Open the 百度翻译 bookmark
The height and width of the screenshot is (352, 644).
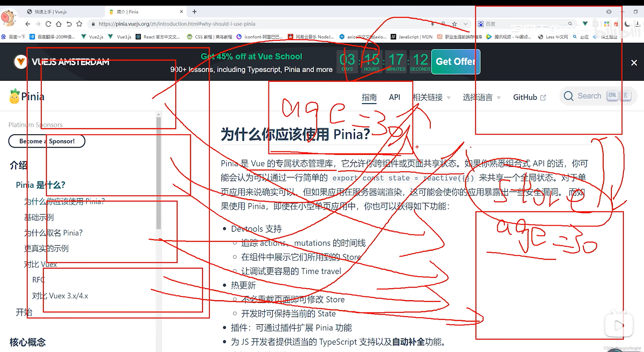[x=52, y=37]
